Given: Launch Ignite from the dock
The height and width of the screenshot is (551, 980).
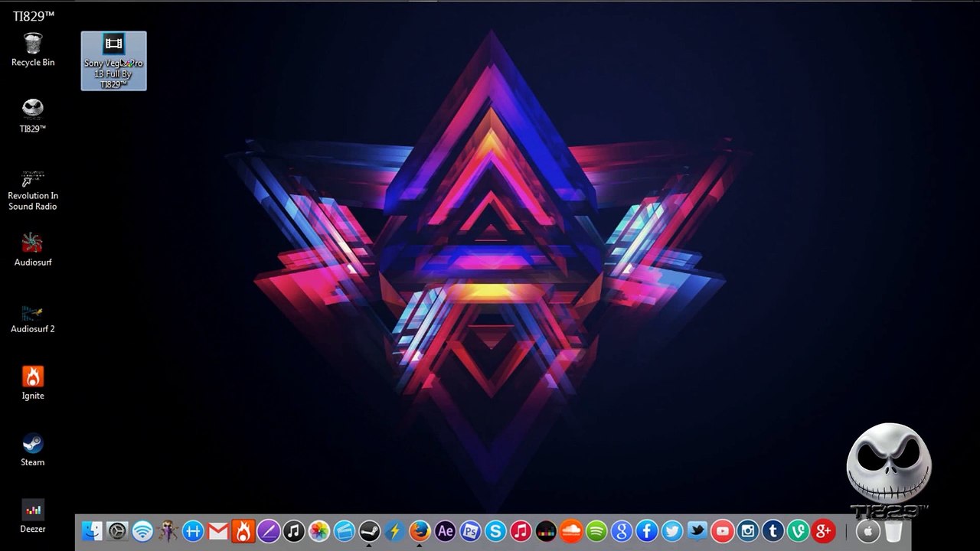Looking at the screenshot, I should tap(243, 531).
